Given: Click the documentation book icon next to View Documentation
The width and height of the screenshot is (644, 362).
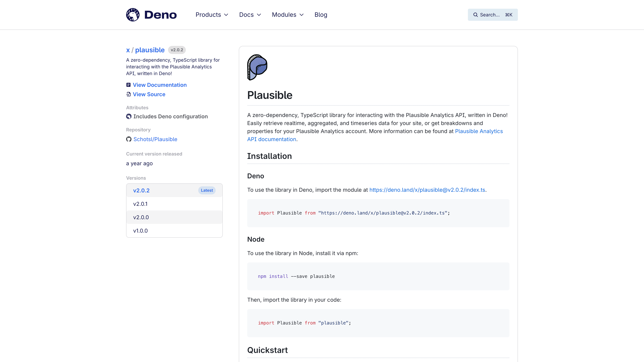Looking at the screenshot, I should [x=128, y=85].
